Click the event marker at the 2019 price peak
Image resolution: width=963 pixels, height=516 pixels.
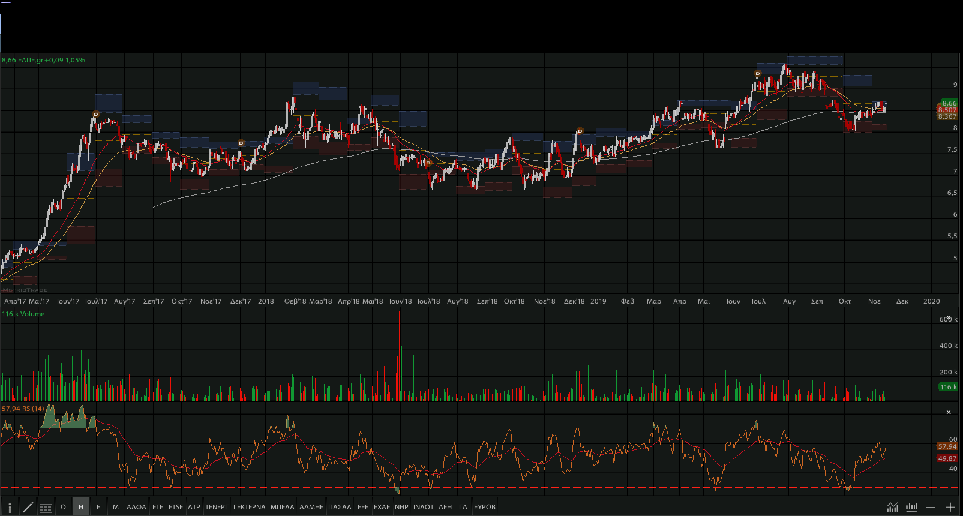click(758, 75)
